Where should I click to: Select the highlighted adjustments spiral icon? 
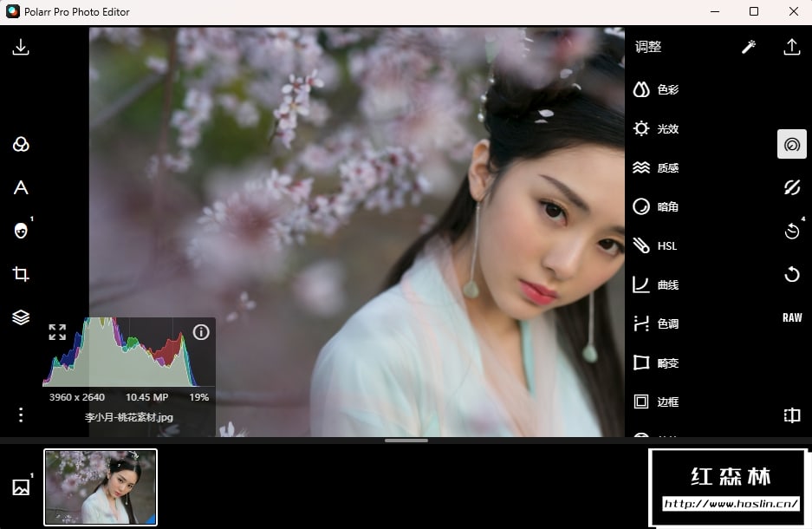click(792, 144)
